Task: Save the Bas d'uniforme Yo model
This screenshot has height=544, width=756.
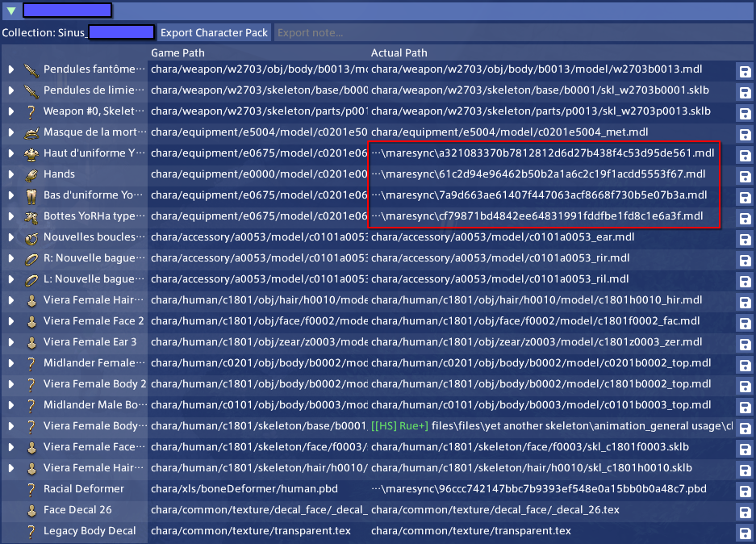Action: point(745,198)
